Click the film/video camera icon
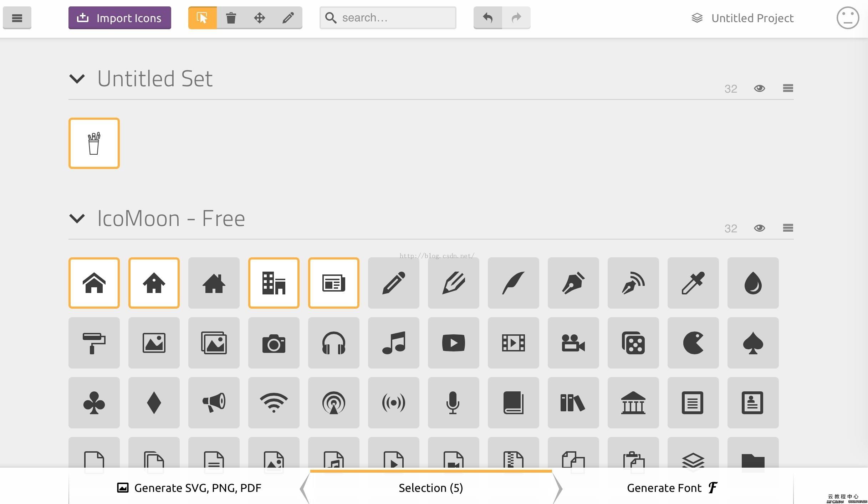 pos(573,343)
